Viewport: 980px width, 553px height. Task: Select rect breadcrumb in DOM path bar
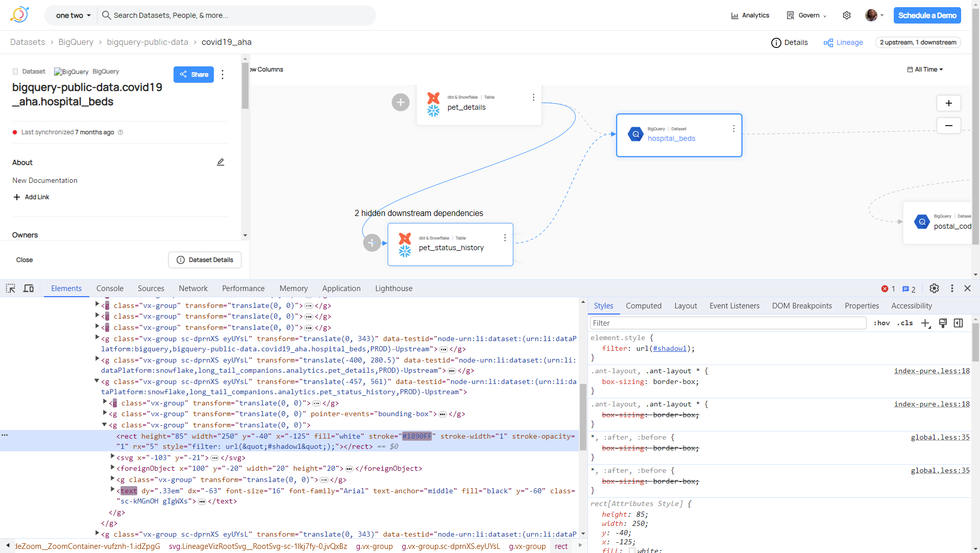561,546
